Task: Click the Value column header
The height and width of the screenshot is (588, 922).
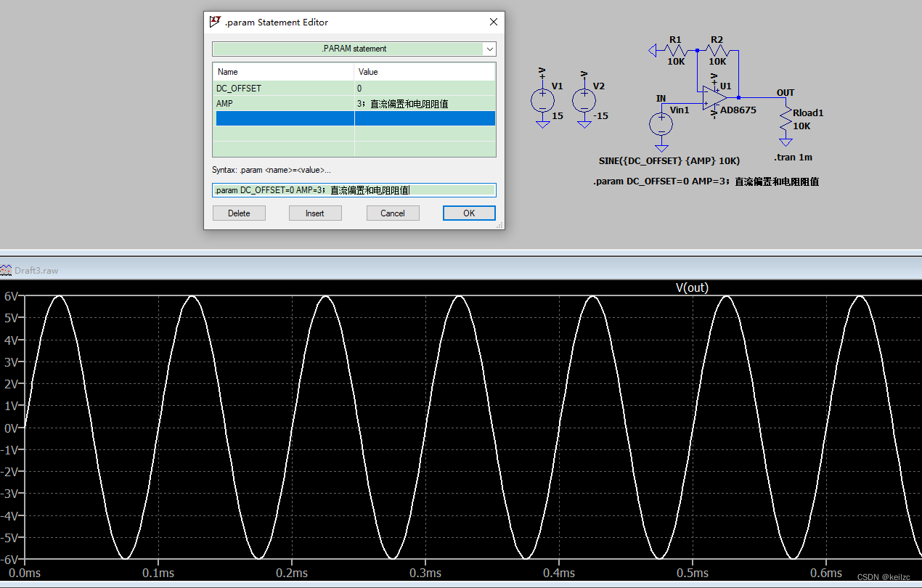Action: [x=425, y=72]
